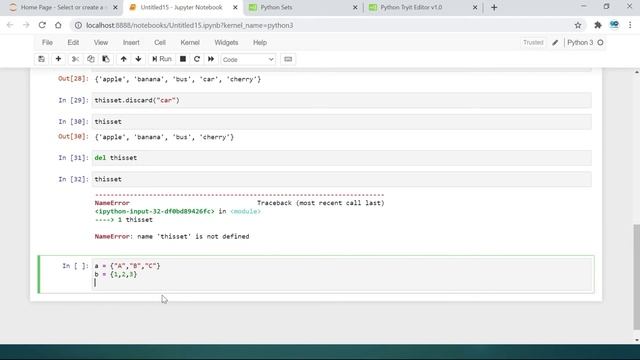Click the profile extension icon
640x360 pixels.
pos(614,25)
